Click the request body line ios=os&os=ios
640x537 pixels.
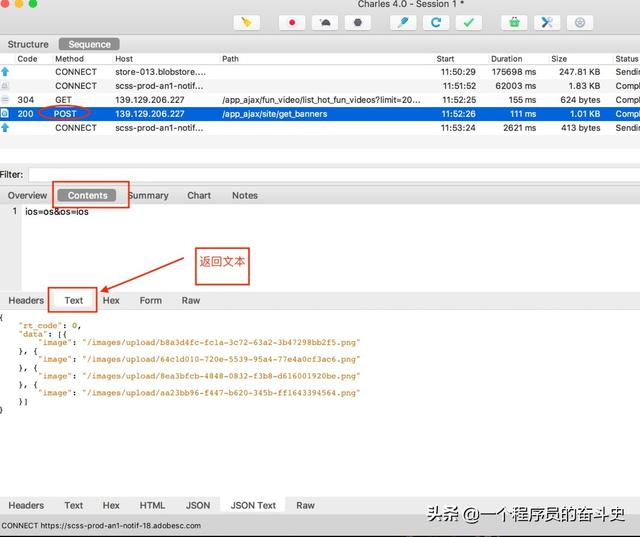tap(57, 211)
